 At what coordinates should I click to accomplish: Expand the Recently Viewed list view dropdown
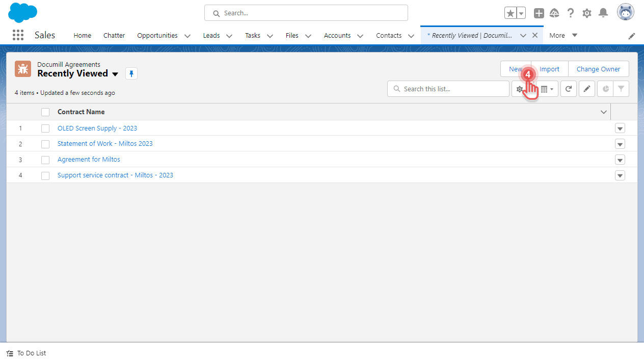click(115, 74)
